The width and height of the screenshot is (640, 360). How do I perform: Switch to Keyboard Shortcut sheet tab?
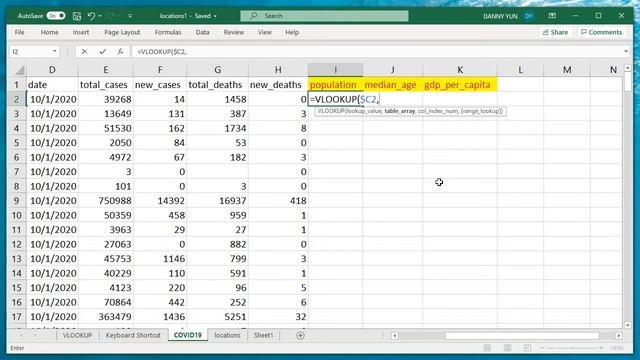[x=133, y=335]
